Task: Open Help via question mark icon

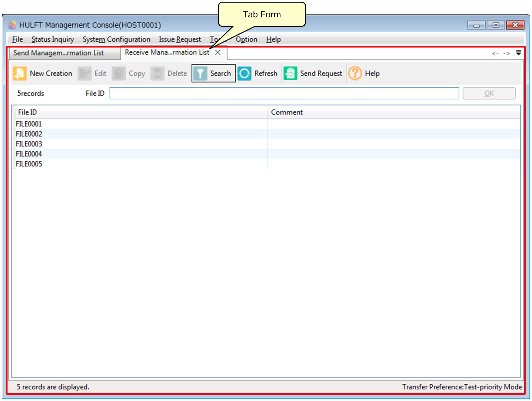Action: [x=355, y=73]
